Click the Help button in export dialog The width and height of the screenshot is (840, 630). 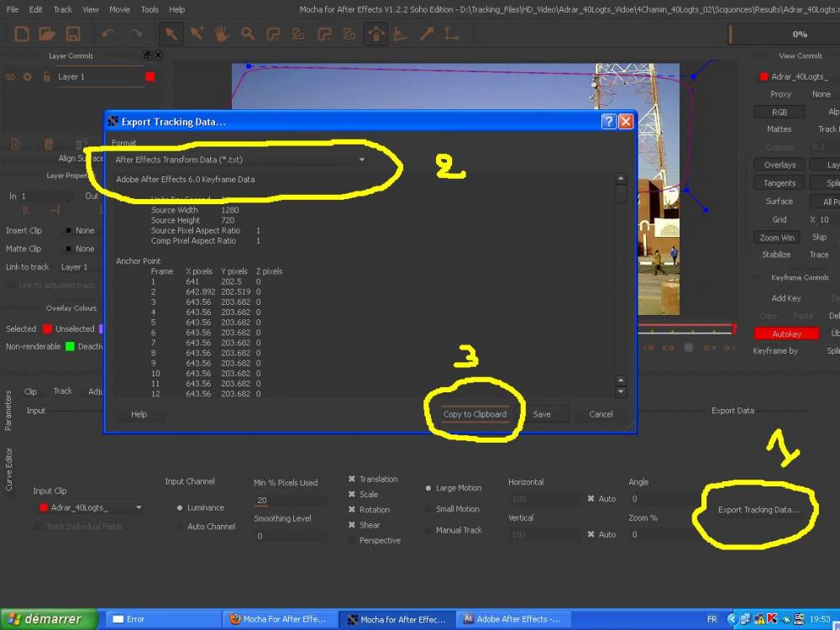139,414
